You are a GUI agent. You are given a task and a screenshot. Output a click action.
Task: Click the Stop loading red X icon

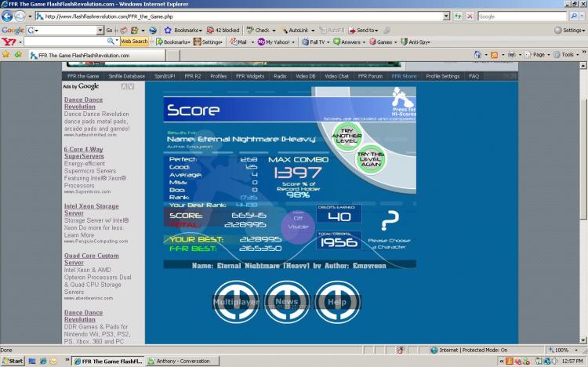470,16
